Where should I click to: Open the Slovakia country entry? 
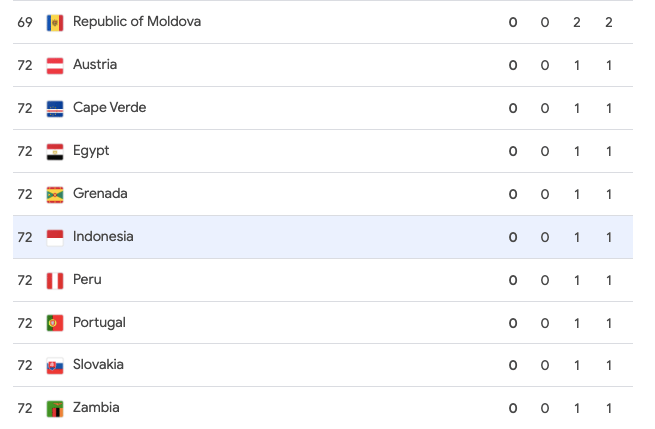coord(98,364)
